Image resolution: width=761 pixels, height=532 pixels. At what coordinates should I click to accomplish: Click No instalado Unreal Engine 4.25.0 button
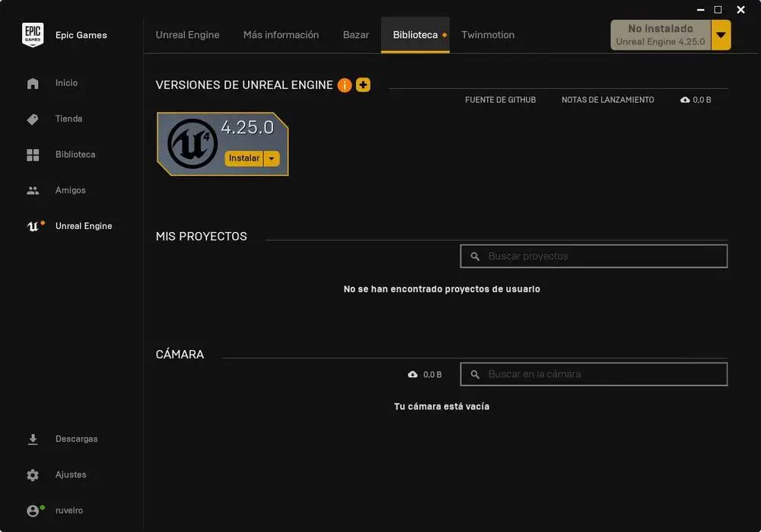[x=661, y=35]
